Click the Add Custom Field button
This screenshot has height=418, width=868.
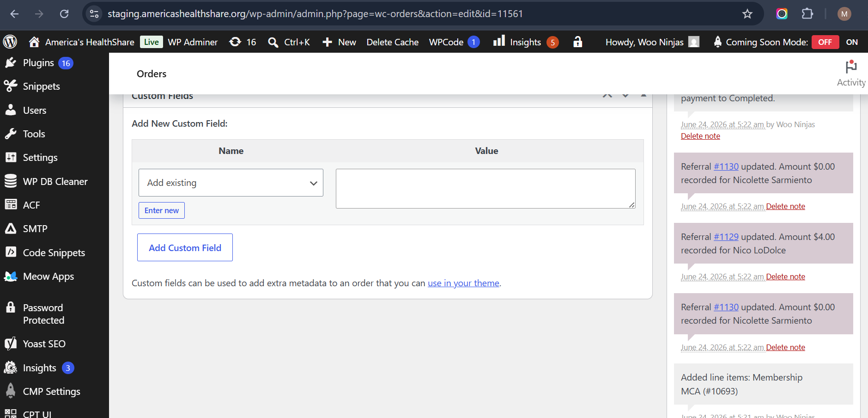pyautogui.click(x=185, y=247)
